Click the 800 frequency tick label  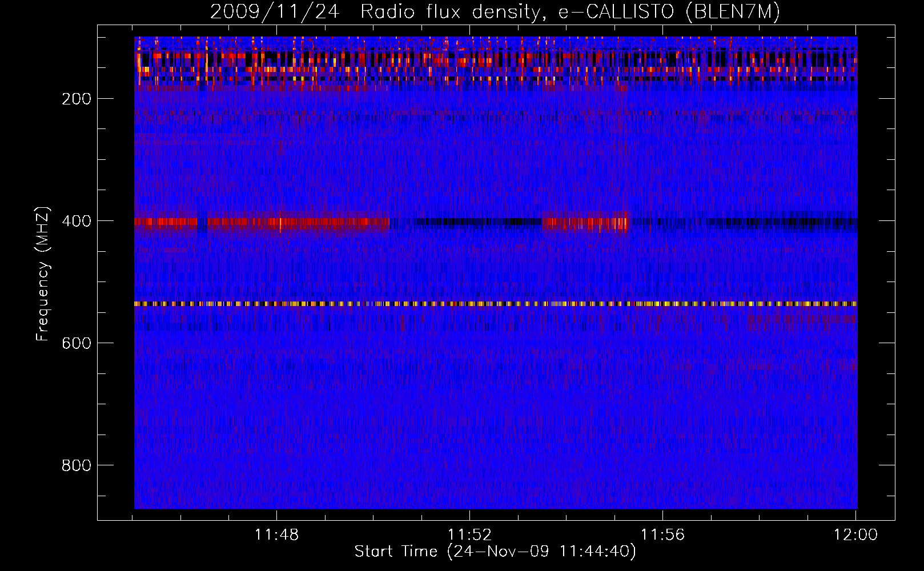(x=77, y=465)
